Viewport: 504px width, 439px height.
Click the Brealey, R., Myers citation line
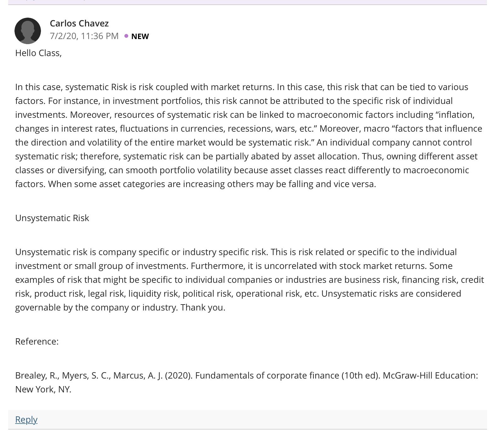point(247,375)
